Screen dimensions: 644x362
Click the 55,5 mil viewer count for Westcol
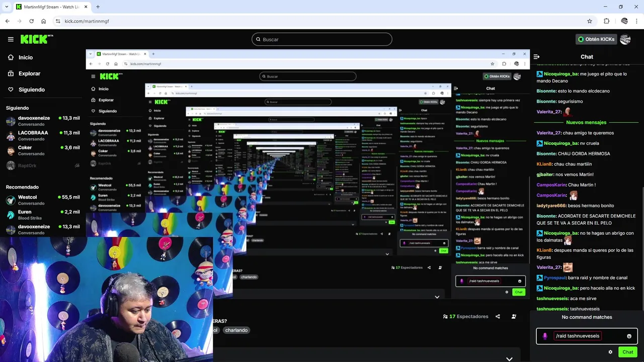point(69,197)
